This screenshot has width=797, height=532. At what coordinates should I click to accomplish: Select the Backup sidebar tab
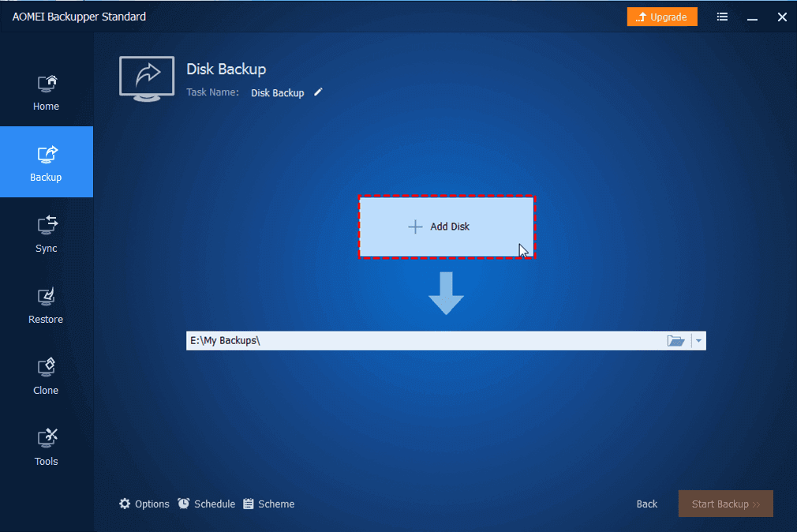(47, 162)
